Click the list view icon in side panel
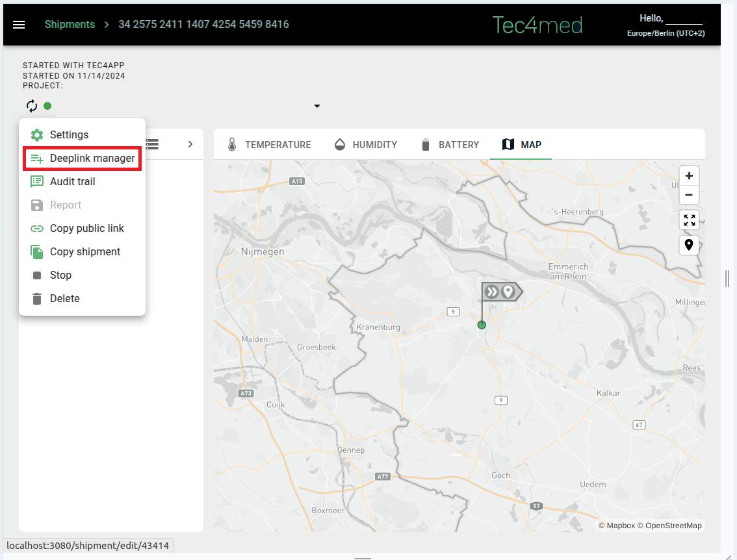Screen dimensions: 737x560 coord(153,144)
